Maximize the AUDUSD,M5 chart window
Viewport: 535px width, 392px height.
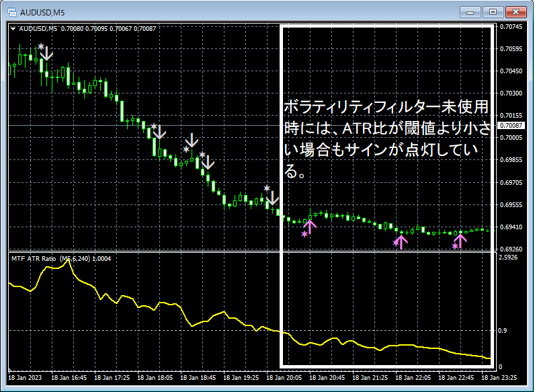point(493,12)
